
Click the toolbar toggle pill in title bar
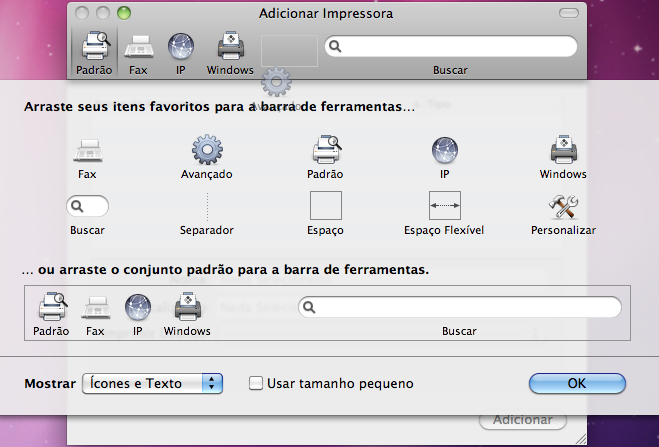point(569,13)
